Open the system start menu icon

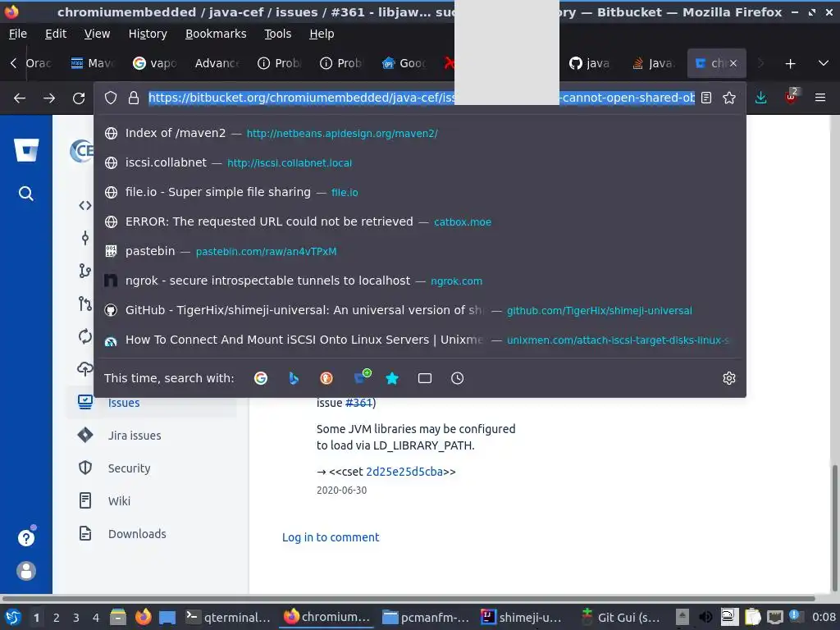[x=13, y=617]
